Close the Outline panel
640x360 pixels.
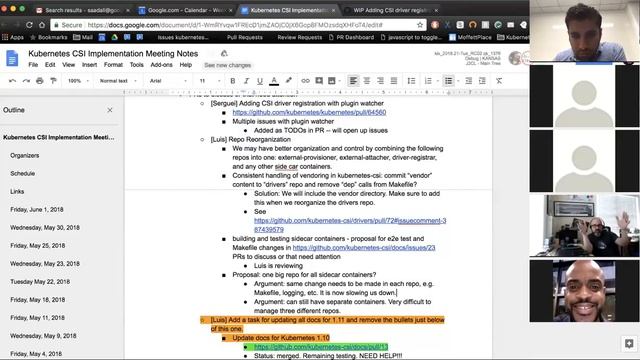110,110
